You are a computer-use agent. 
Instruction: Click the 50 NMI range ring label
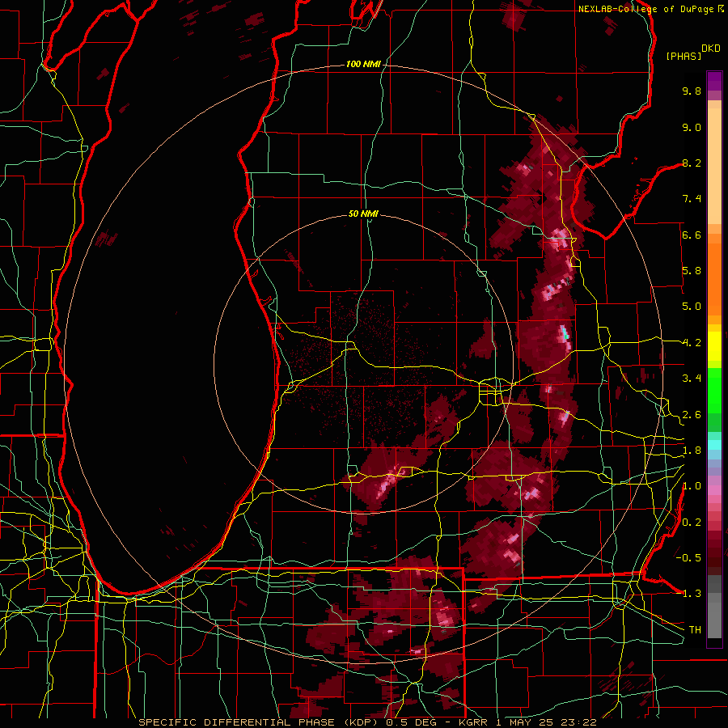(x=363, y=214)
